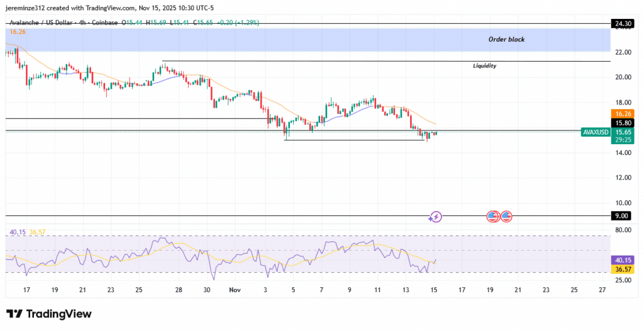
Task: Click date 30 on the time axis
Action: 207,290
